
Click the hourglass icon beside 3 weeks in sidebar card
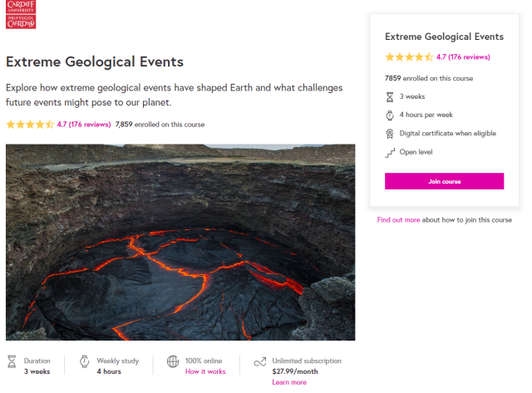(x=389, y=96)
